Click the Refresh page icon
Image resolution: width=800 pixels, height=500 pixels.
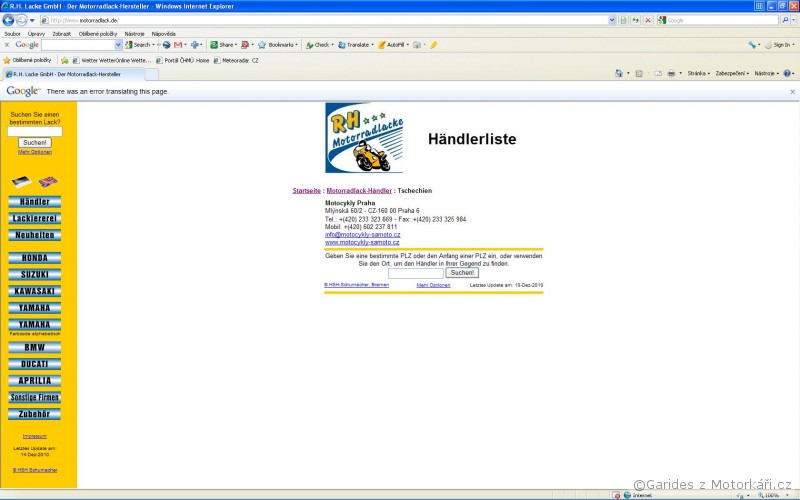click(x=636, y=20)
